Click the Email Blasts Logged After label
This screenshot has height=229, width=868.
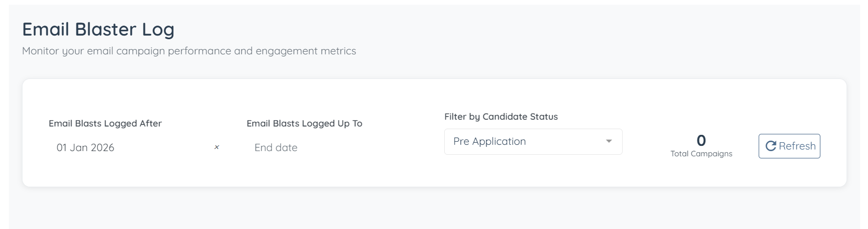click(x=105, y=123)
